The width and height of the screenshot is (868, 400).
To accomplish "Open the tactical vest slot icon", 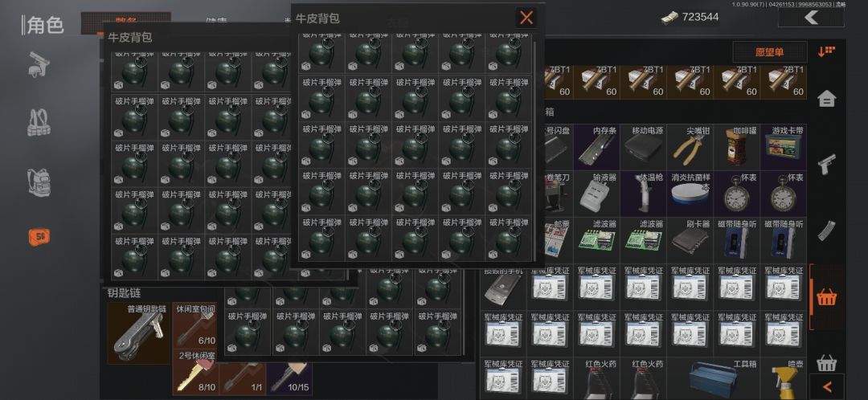I will pos(39,122).
